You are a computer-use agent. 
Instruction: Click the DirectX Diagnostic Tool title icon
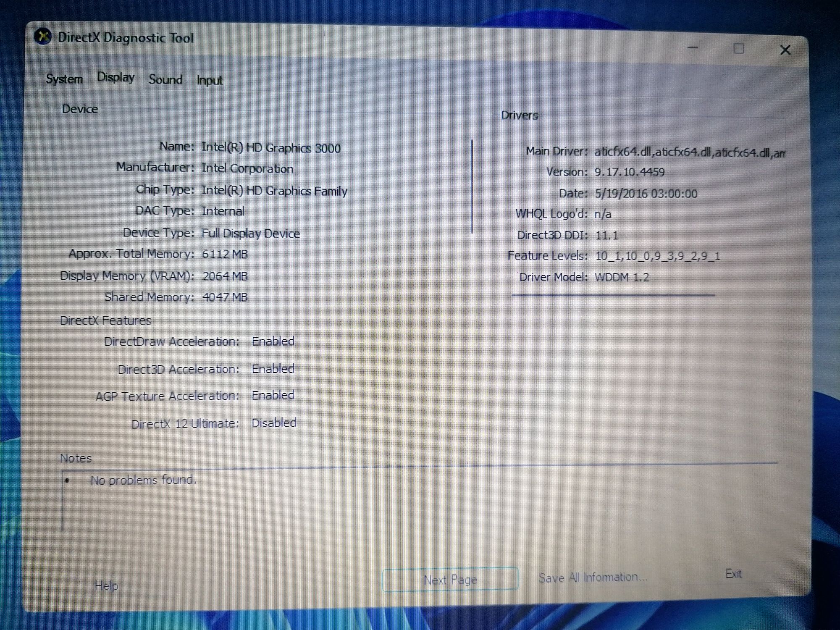pyautogui.click(x=42, y=37)
